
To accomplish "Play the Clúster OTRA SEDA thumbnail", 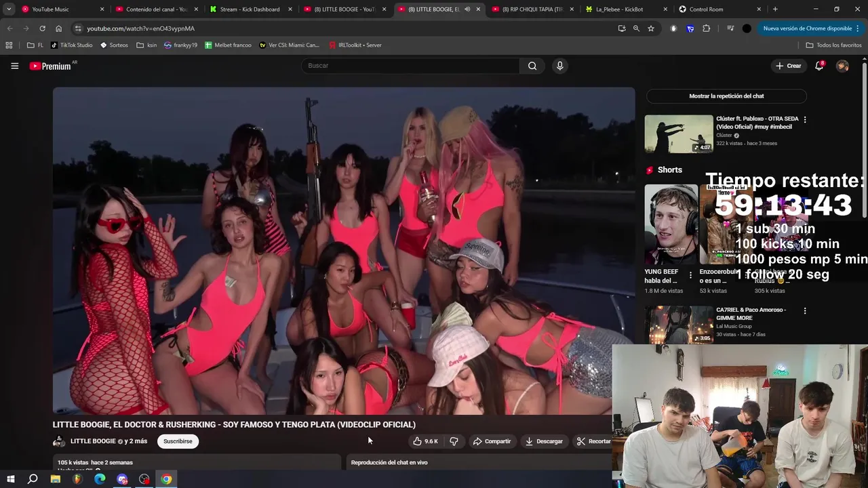I will [x=678, y=134].
